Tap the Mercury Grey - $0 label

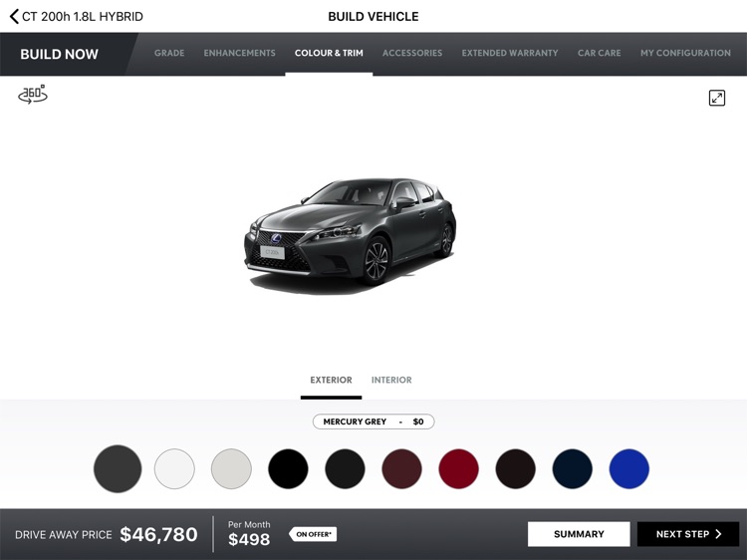(x=373, y=421)
